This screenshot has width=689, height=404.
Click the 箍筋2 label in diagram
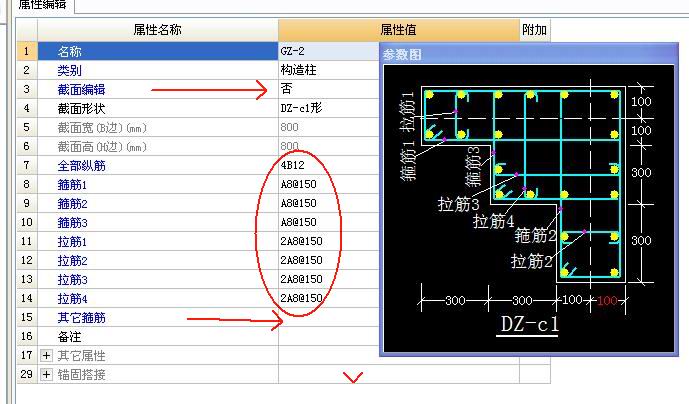tap(535, 236)
